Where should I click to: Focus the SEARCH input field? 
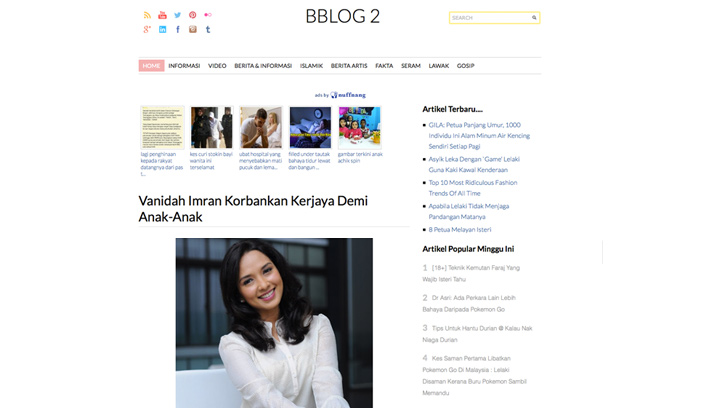click(489, 17)
